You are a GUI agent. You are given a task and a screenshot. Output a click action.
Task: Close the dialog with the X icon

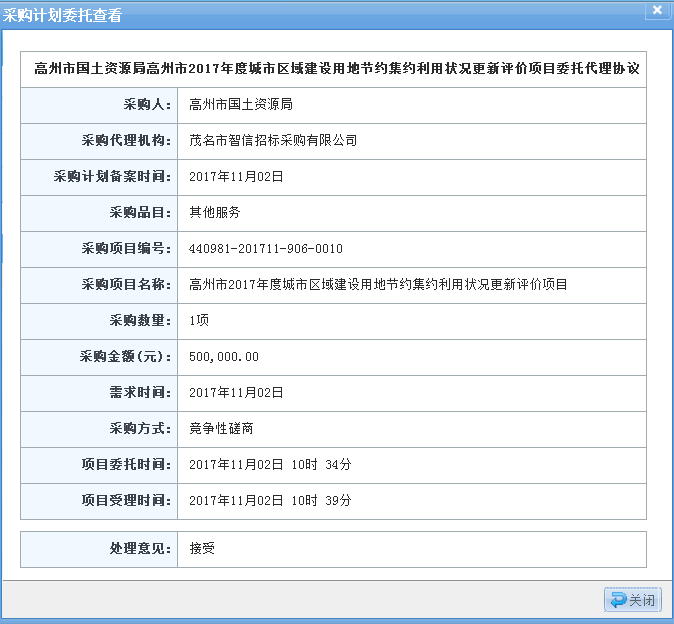point(656,10)
